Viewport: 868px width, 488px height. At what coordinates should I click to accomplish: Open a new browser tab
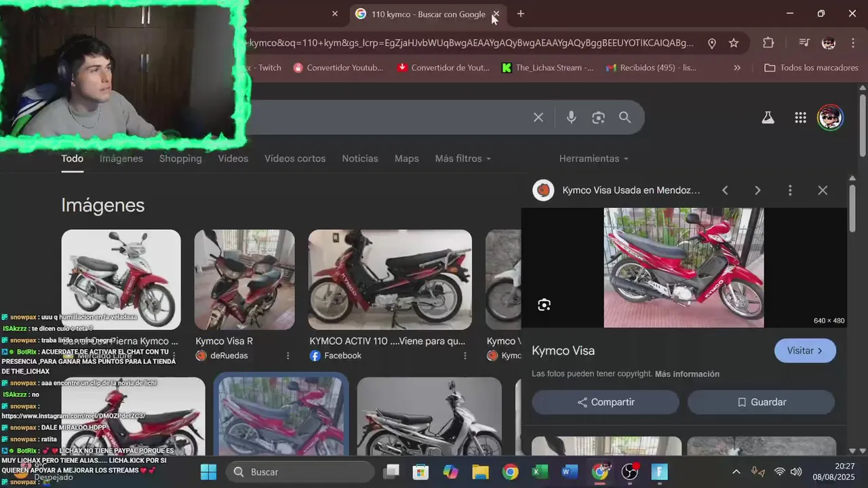(520, 14)
